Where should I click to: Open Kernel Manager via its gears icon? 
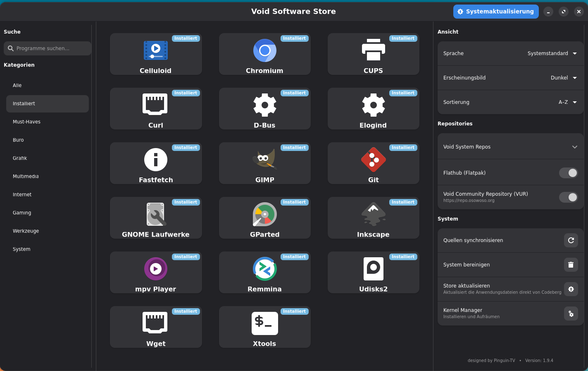pyautogui.click(x=571, y=314)
